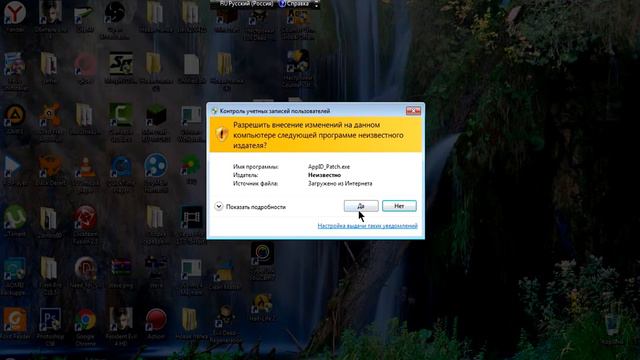Click the white circular P logo icon
640x360 pixels.
(x=86, y=269)
